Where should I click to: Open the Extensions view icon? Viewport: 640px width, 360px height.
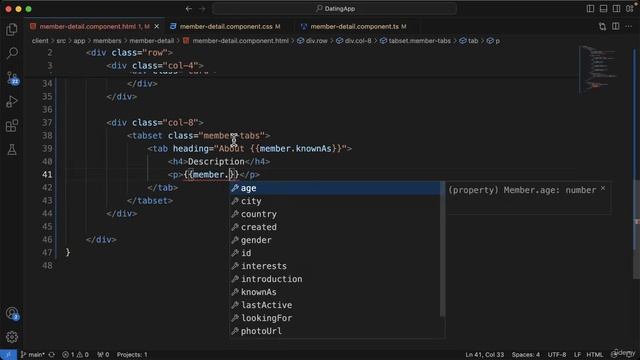click(x=12, y=126)
